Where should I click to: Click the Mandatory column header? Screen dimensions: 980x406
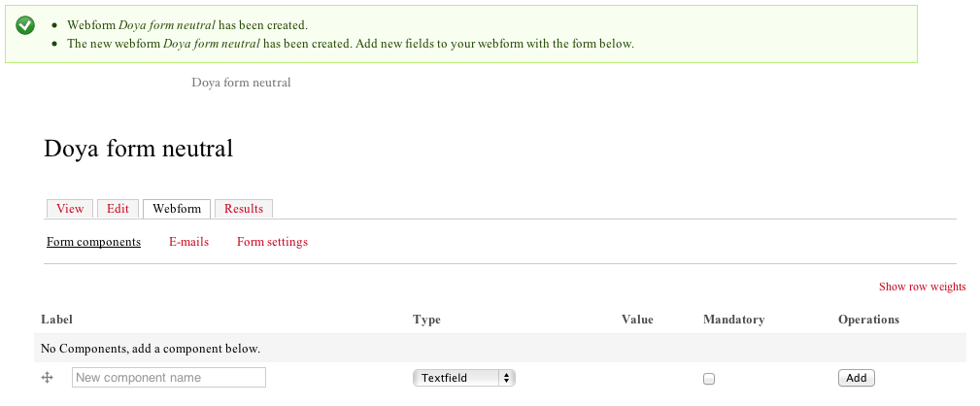733,320
